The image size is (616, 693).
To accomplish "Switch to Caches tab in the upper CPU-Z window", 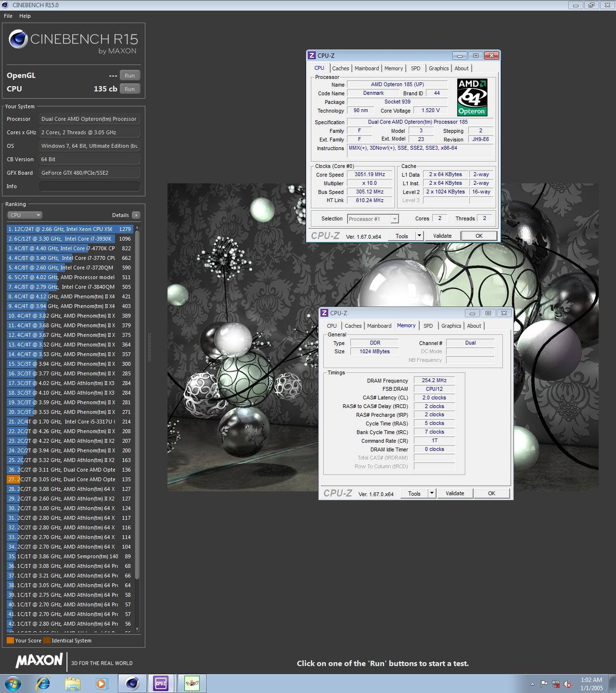I will [341, 68].
